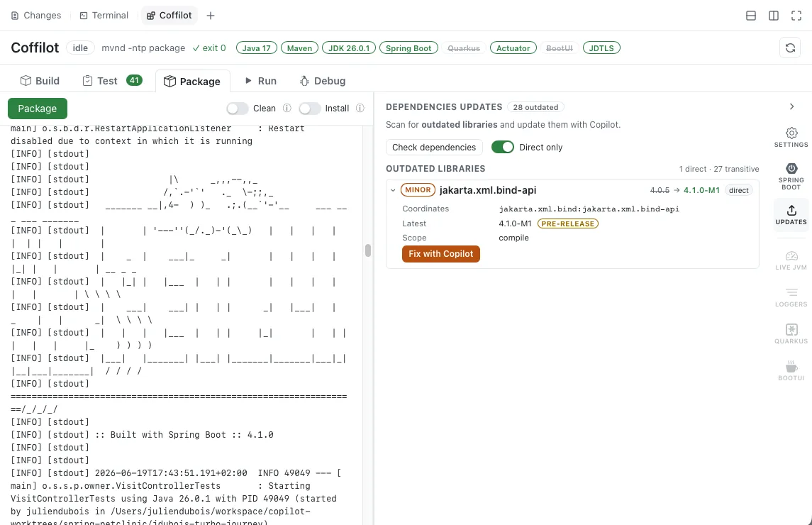Open the Loggers sidebar panel

click(x=791, y=297)
